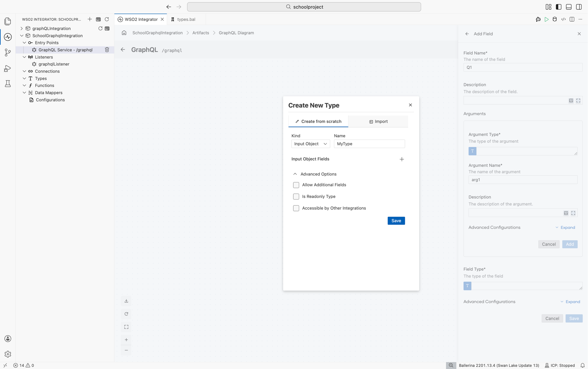588x369 pixels.
Task: Go to the home breadcrumb icon
Action: tap(124, 33)
